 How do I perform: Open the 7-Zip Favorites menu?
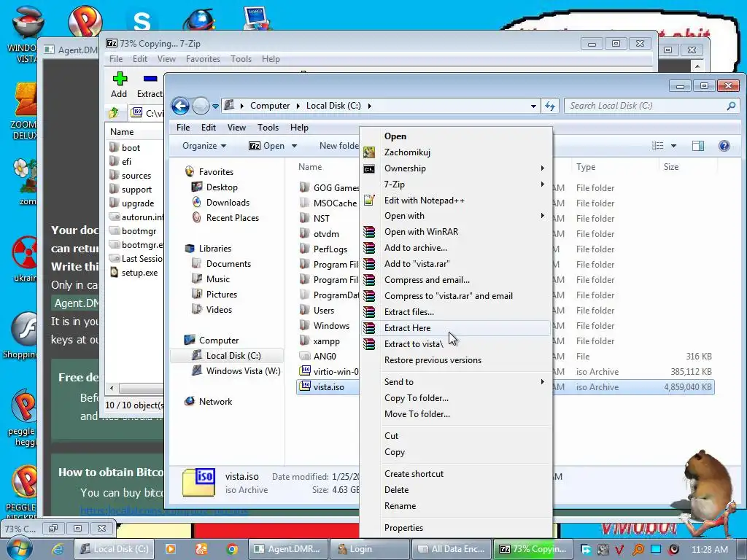click(x=203, y=59)
